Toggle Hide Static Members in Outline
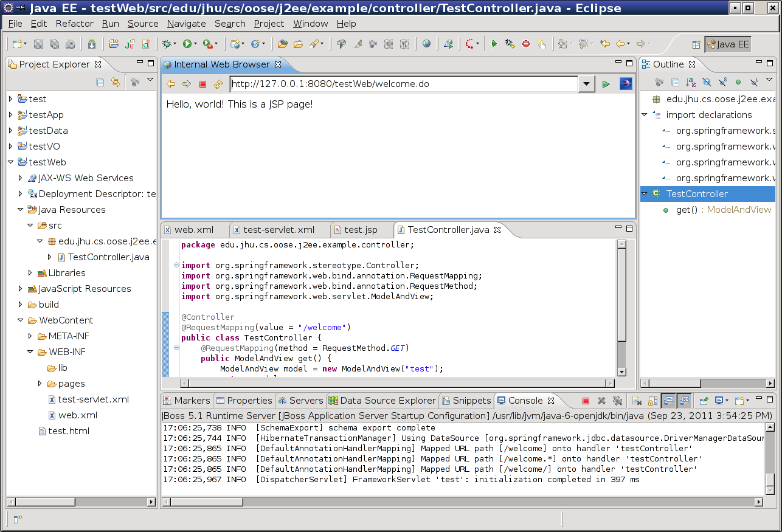The height and width of the screenshot is (532, 782). pos(722,82)
